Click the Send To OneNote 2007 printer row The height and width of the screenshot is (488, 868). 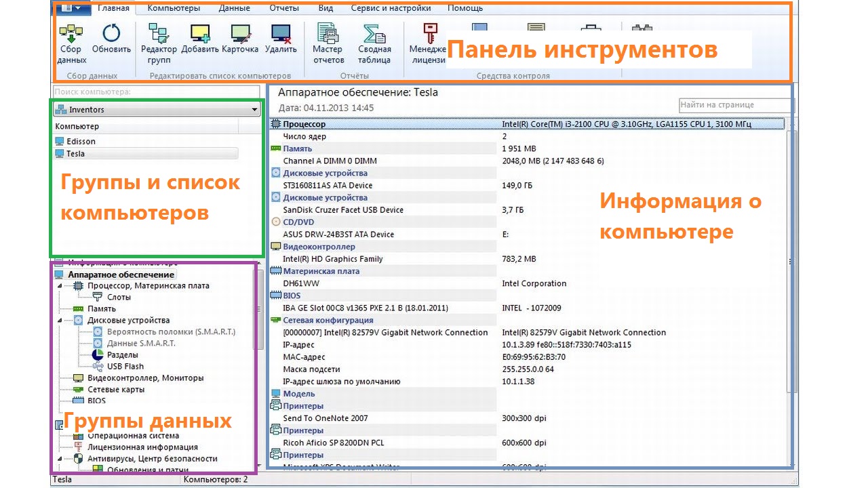click(x=528, y=418)
